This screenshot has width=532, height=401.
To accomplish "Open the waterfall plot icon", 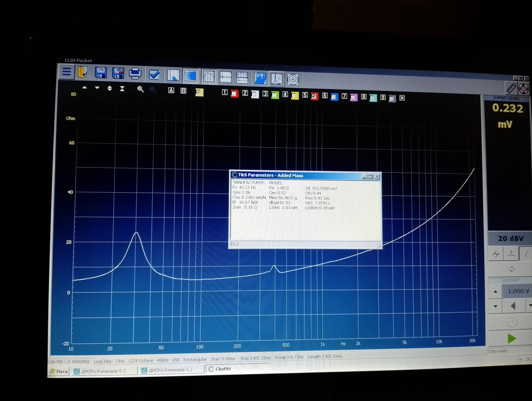I will [x=260, y=79].
